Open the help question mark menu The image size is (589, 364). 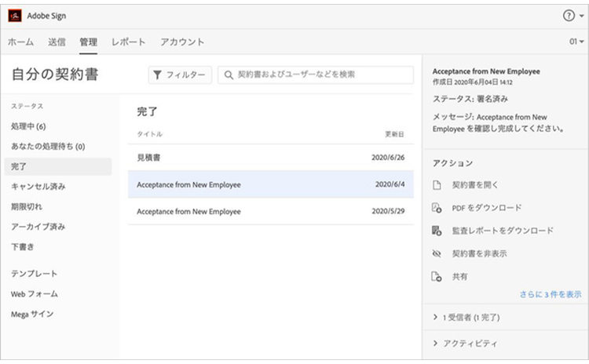pyautogui.click(x=569, y=16)
